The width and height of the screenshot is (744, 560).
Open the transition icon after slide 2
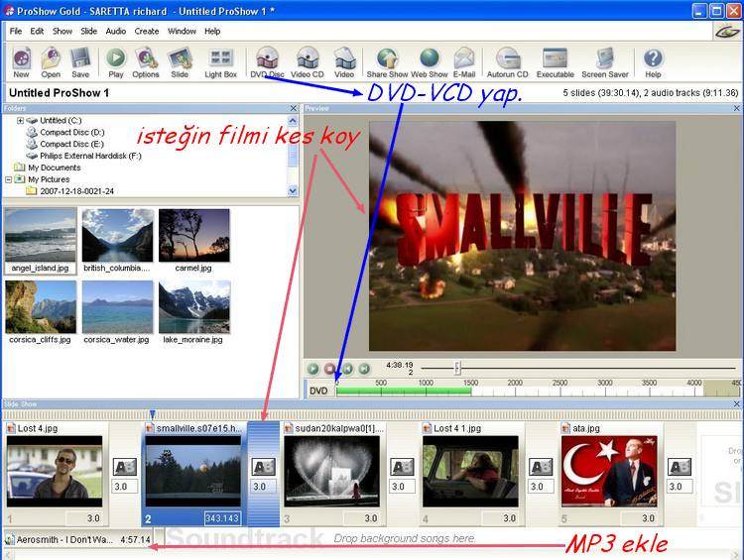(x=263, y=467)
